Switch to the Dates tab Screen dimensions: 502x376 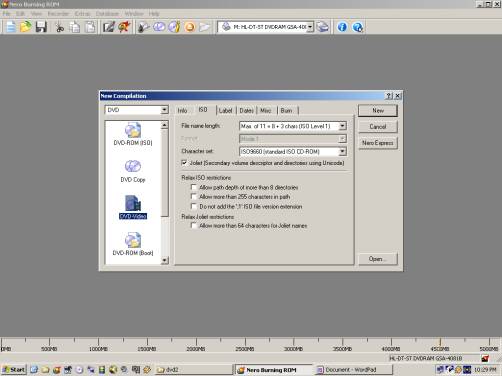tap(247, 111)
